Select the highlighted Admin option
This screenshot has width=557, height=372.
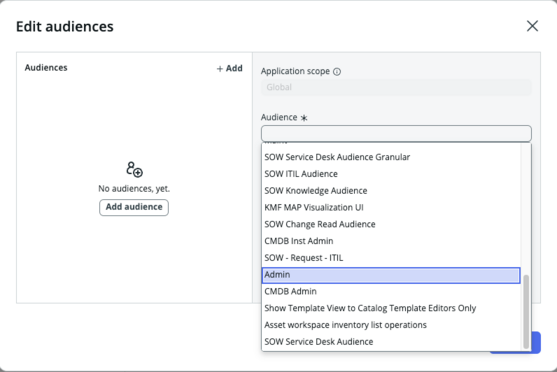391,275
